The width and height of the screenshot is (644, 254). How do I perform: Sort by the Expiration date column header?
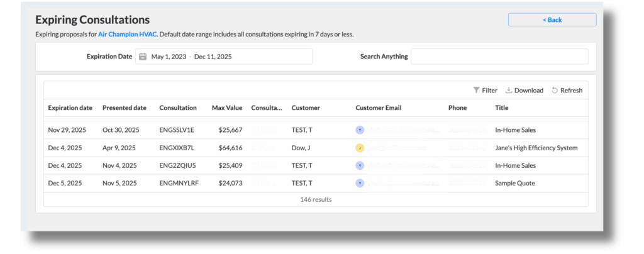[70, 108]
